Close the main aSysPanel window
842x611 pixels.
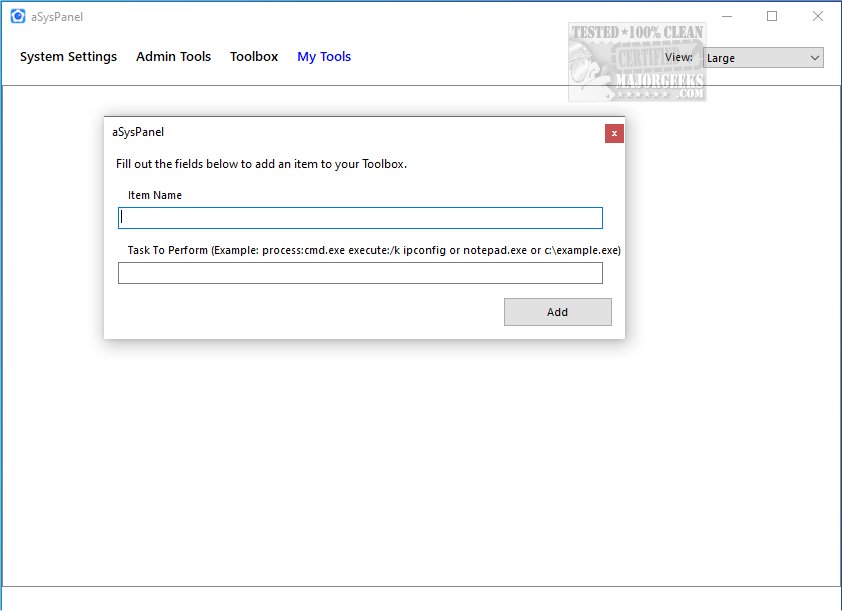pyautogui.click(x=817, y=17)
